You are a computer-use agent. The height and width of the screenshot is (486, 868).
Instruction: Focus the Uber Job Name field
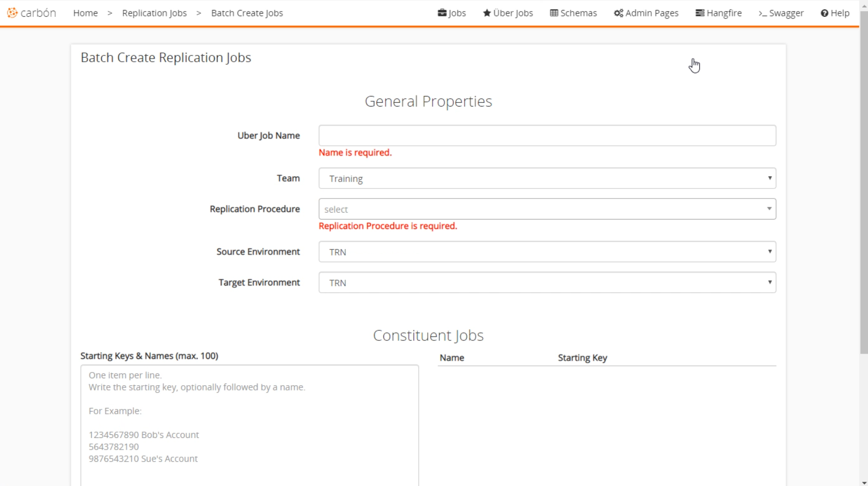(x=547, y=136)
